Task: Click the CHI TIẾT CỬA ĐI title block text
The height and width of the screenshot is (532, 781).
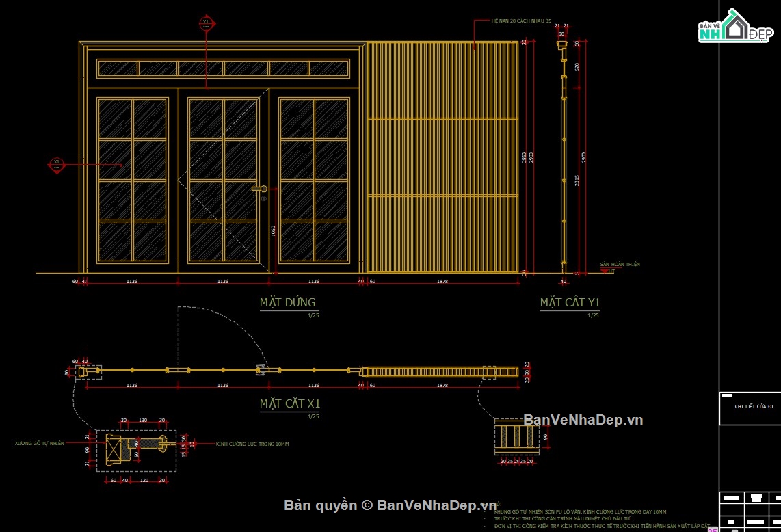Action: pos(754,406)
